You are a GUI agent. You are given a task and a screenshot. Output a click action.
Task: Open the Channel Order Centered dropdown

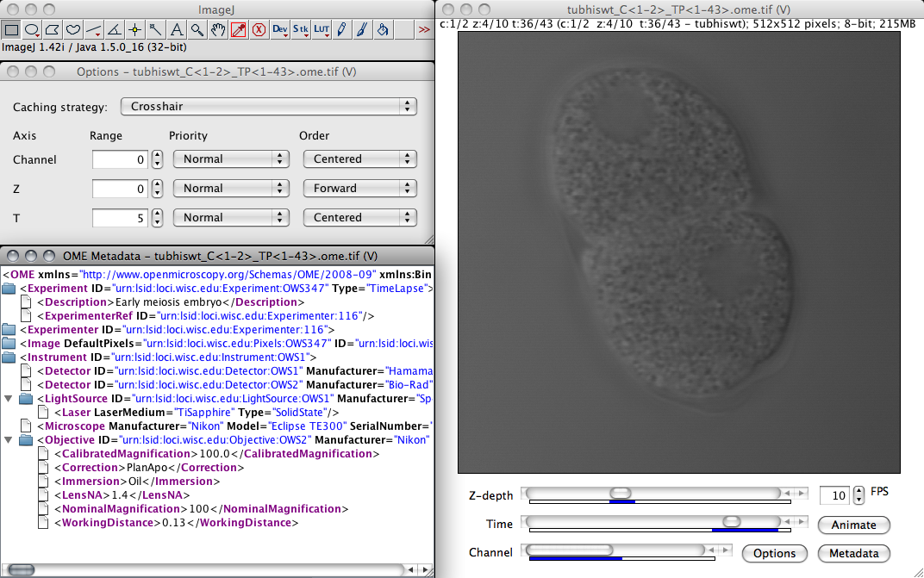coord(360,159)
